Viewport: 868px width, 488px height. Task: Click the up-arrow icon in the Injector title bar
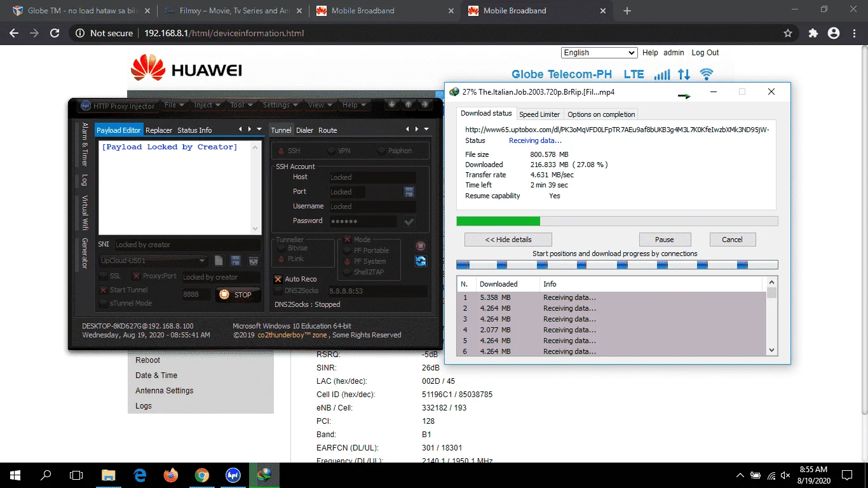pos(409,105)
